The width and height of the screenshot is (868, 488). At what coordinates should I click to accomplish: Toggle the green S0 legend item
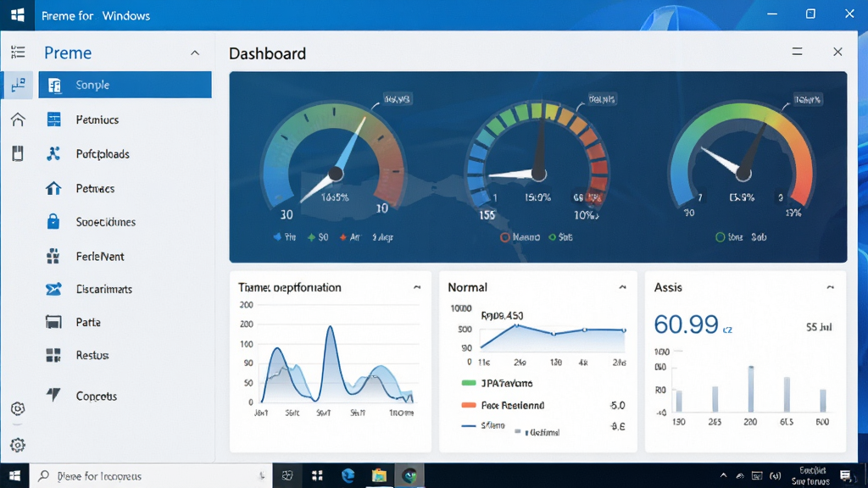click(318, 237)
